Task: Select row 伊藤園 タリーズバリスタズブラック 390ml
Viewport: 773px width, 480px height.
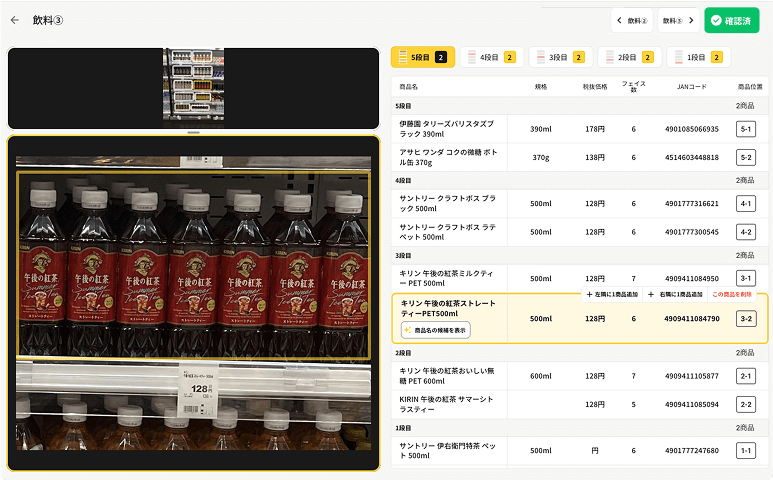Action: [x=580, y=129]
